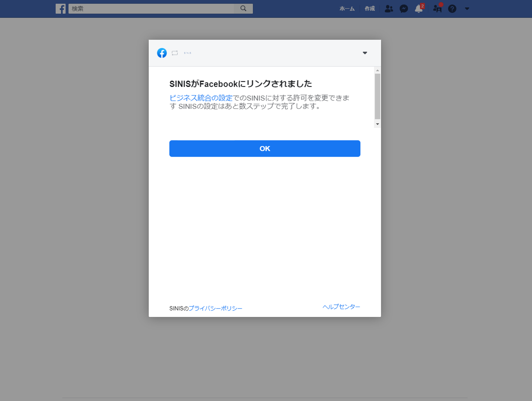Image resolution: width=532 pixels, height=401 pixels.
Task: Click the dialog scrollbar down arrow
Action: [378, 124]
